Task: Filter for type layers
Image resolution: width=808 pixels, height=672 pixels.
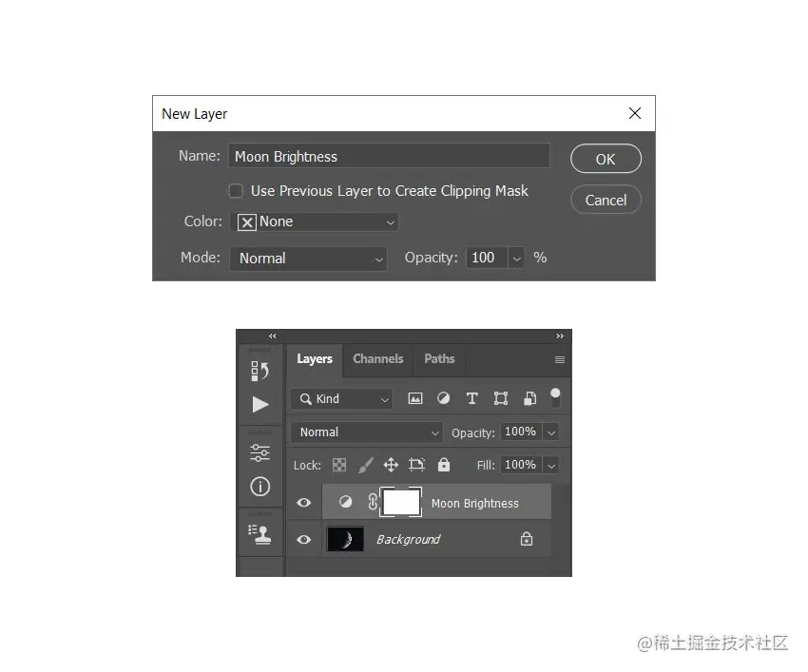Action: click(471, 398)
